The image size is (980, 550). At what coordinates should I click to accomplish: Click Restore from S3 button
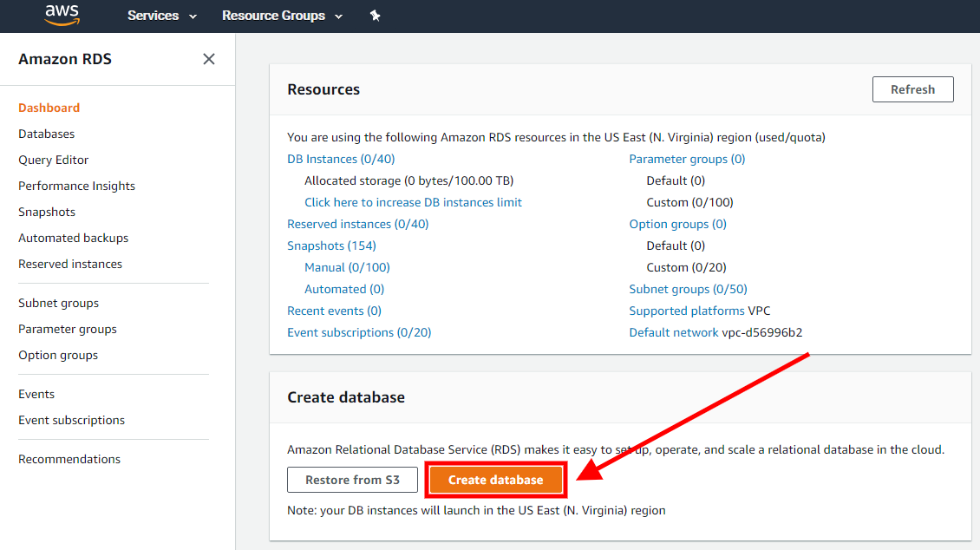(x=352, y=480)
